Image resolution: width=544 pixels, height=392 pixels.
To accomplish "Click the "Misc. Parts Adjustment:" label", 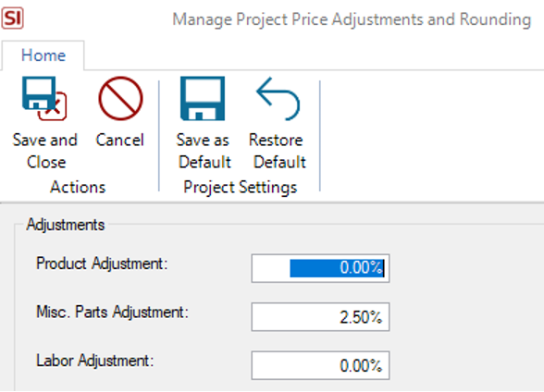I will [x=113, y=312].
